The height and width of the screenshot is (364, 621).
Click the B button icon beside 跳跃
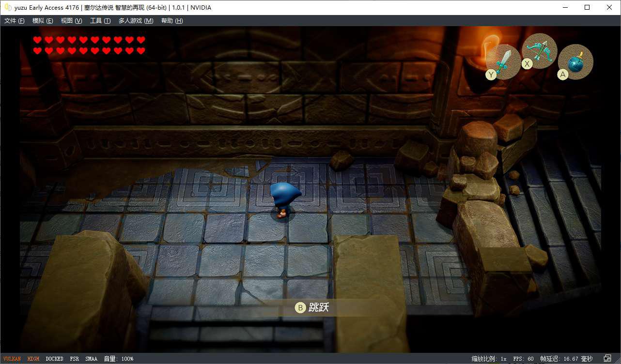[x=300, y=307]
